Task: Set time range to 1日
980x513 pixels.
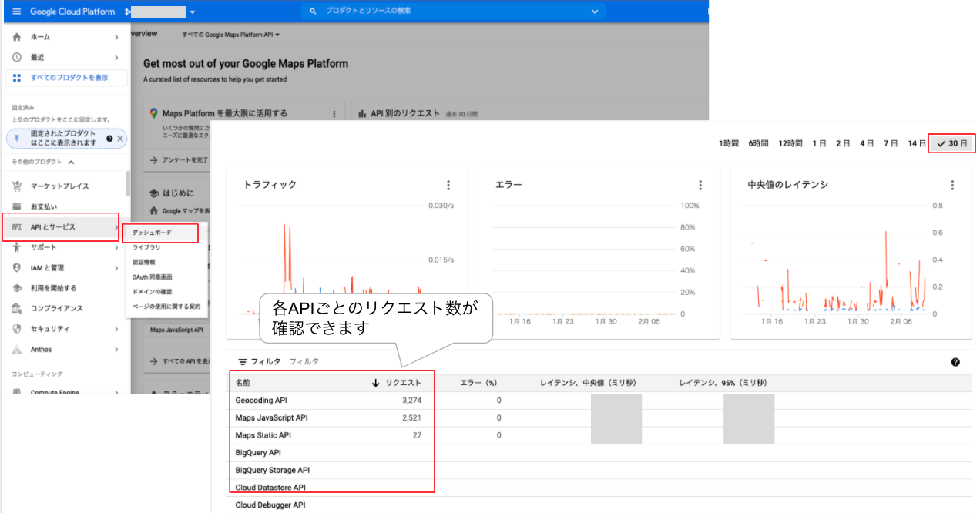Action: (819, 144)
